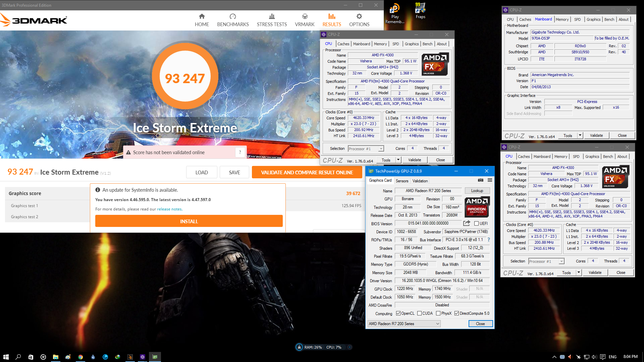
Task: Open the Windows Start menu
Action: point(6,357)
